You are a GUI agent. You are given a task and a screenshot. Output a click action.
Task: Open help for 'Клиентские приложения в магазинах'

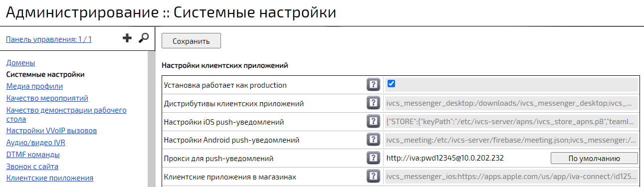[374, 177]
